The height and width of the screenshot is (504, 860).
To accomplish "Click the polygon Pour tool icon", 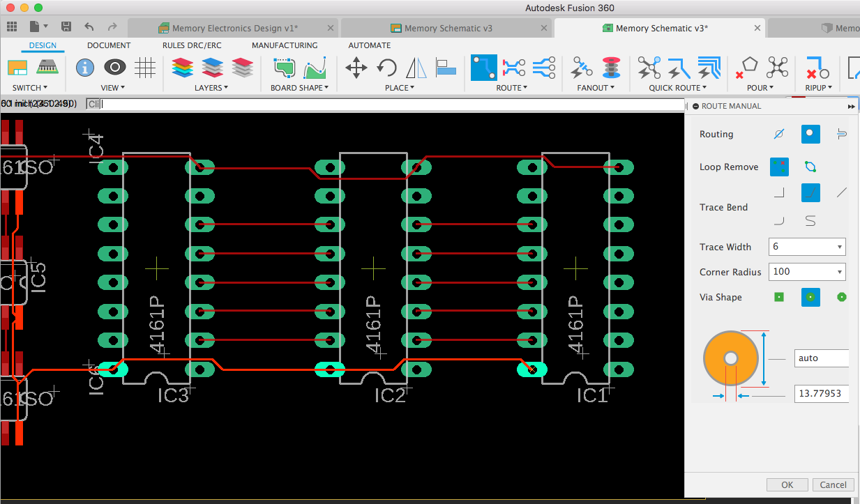I will pos(747,68).
